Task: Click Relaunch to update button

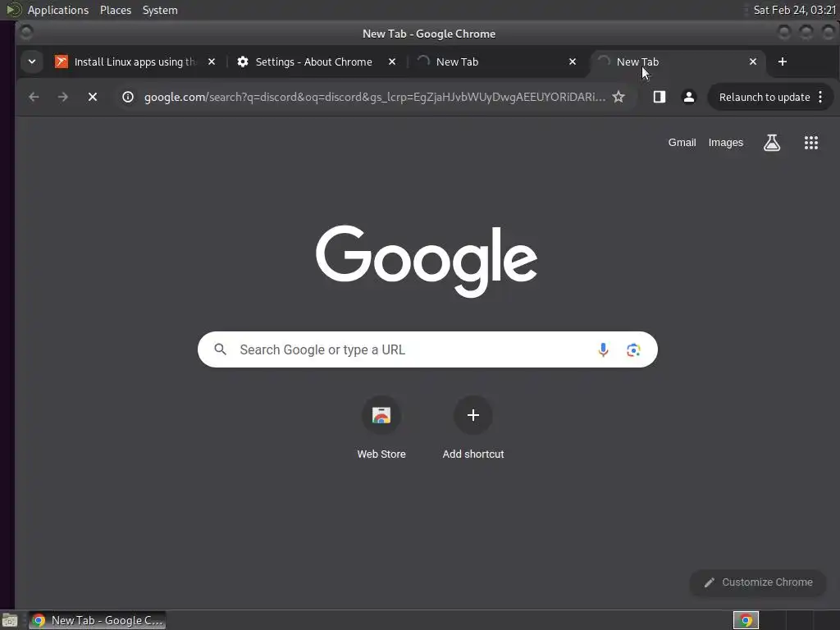Action: point(764,97)
